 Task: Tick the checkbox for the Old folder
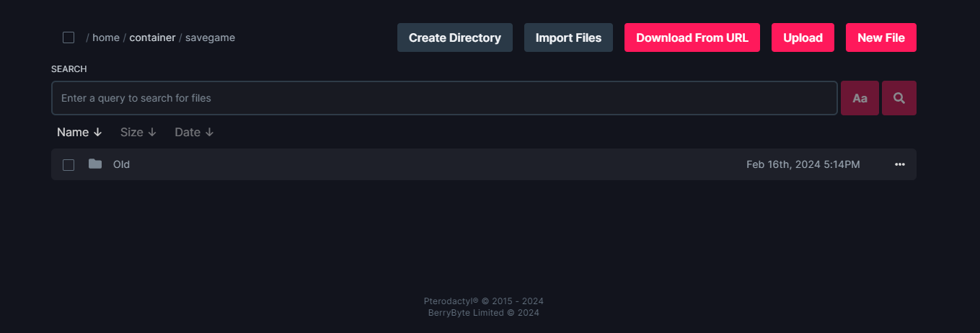pyautogui.click(x=69, y=165)
